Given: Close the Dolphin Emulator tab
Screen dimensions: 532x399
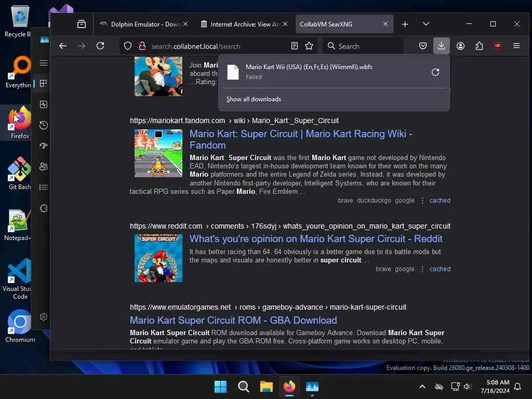Looking at the screenshot, I should coord(185,24).
